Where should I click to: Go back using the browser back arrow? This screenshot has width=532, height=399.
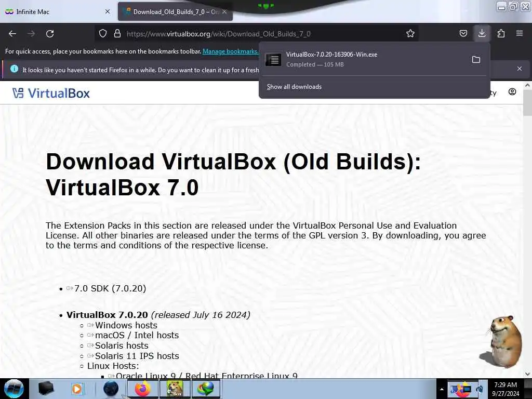tap(12, 34)
